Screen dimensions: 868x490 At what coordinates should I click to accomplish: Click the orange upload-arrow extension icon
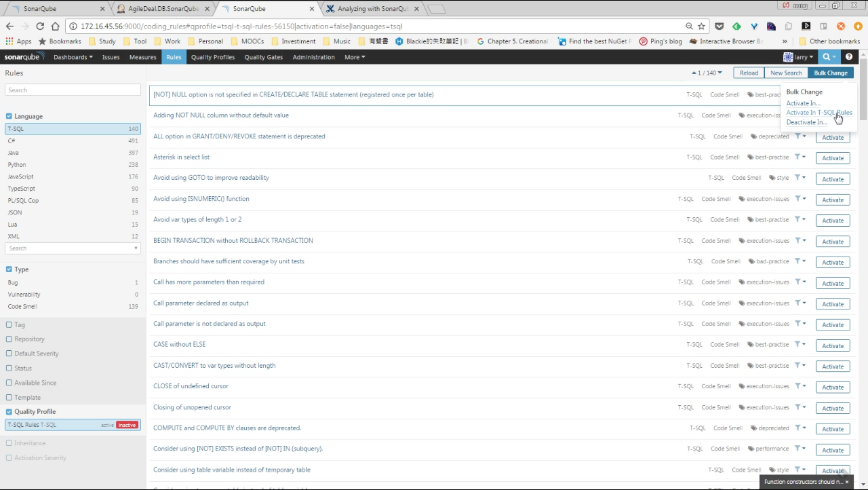(x=858, y=26)
